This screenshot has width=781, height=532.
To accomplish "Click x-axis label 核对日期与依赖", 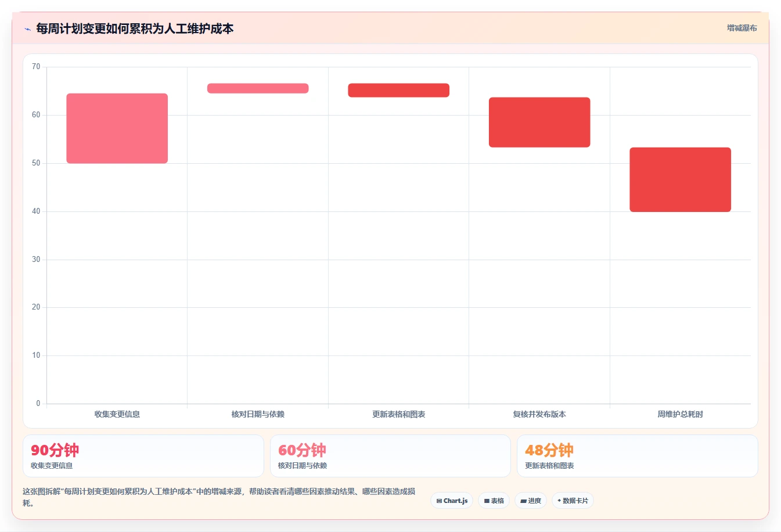I will (x=258, y=414).
